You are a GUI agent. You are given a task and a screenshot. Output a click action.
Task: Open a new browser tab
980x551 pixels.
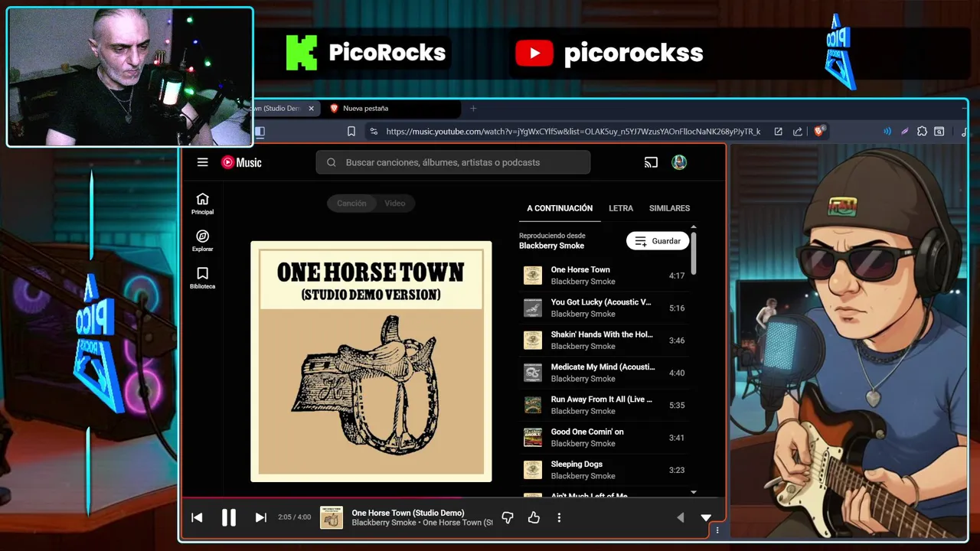pyautogui.click(x=473, y=109)
